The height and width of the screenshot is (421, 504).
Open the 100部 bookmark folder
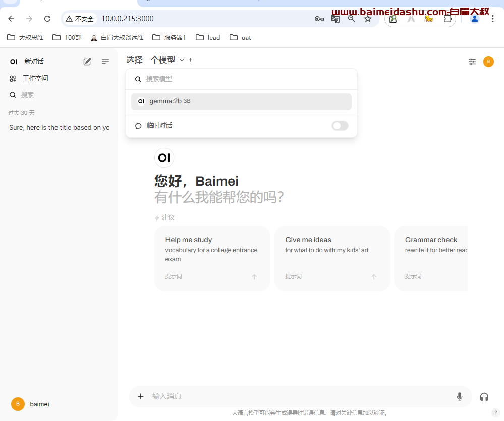coord(67,38)
